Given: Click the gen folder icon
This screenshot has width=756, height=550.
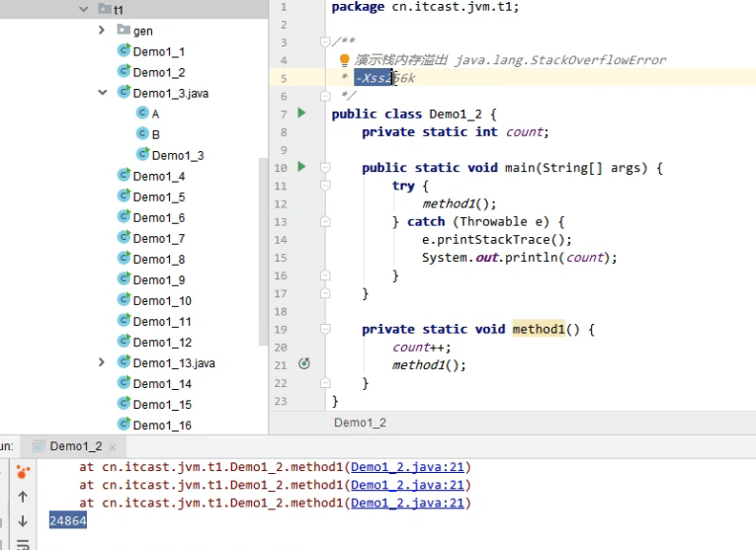Looking at the screenshot, I should click(x=124, y=30).
